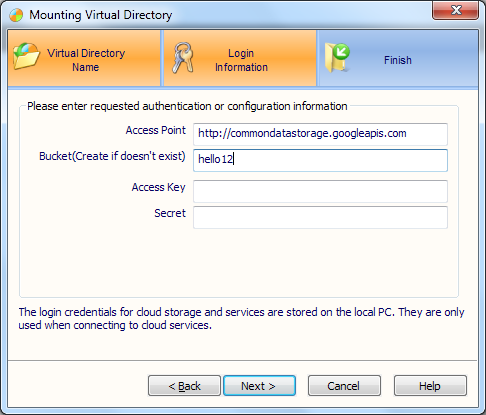
Task: Click the Access Key label text
Action: pyautogui.click(x=158, y=187)
